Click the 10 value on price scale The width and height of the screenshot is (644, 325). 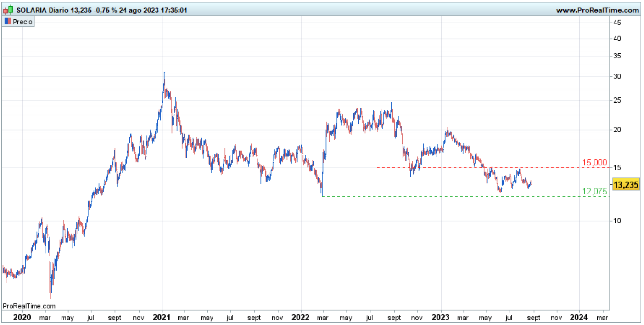click(617, 221)
